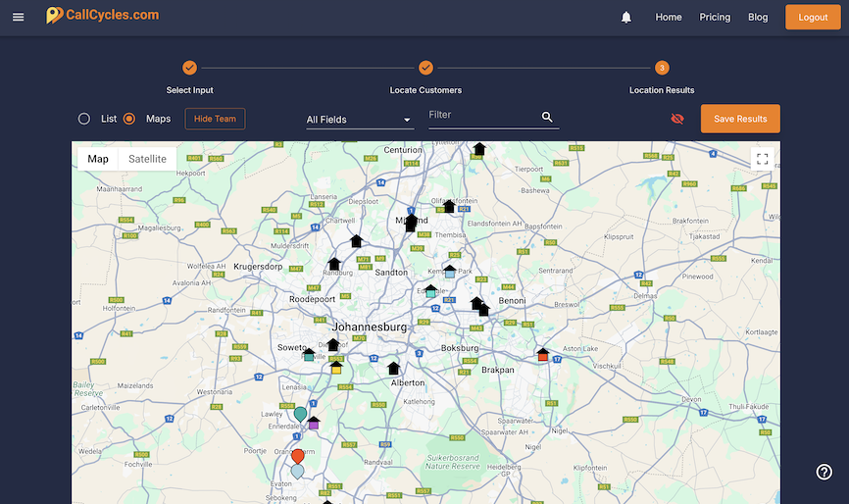Open the Pricing page
The height and width of the screenshot is (504, 849).
point(715,18)
